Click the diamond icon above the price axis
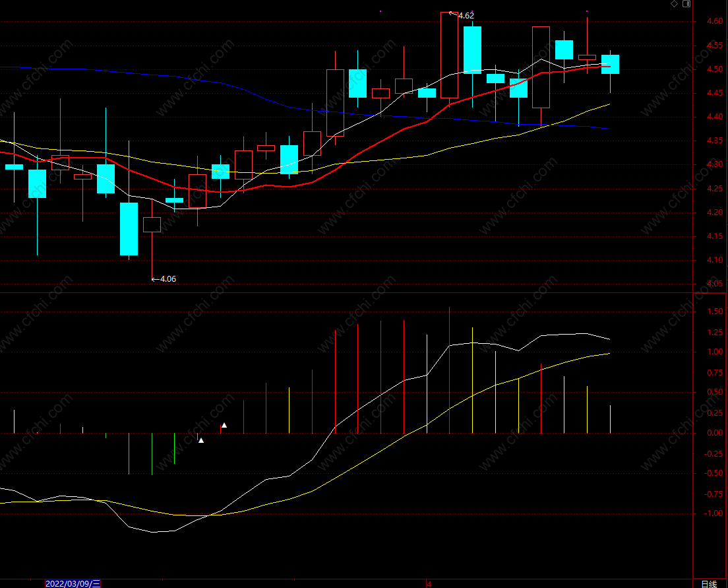The width and height of the screenshot is (728, 588). (674, 4)
